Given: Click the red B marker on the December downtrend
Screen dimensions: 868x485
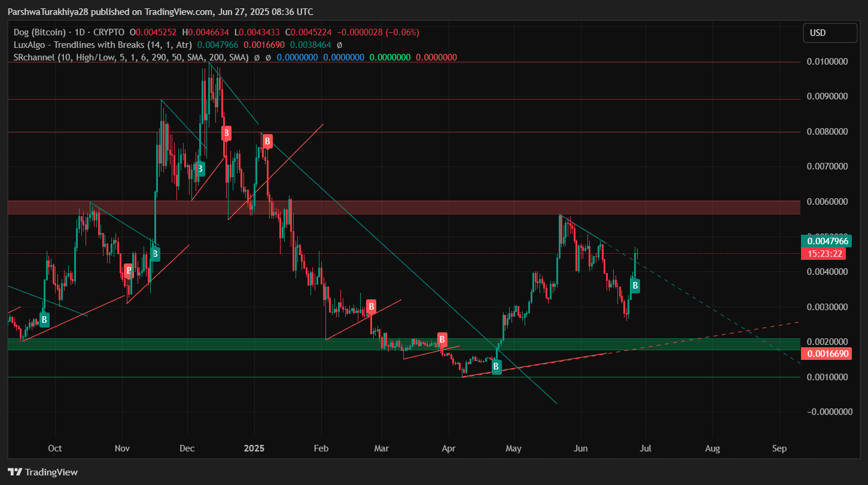Looking at the screenshot, I should tap(226, 133).
